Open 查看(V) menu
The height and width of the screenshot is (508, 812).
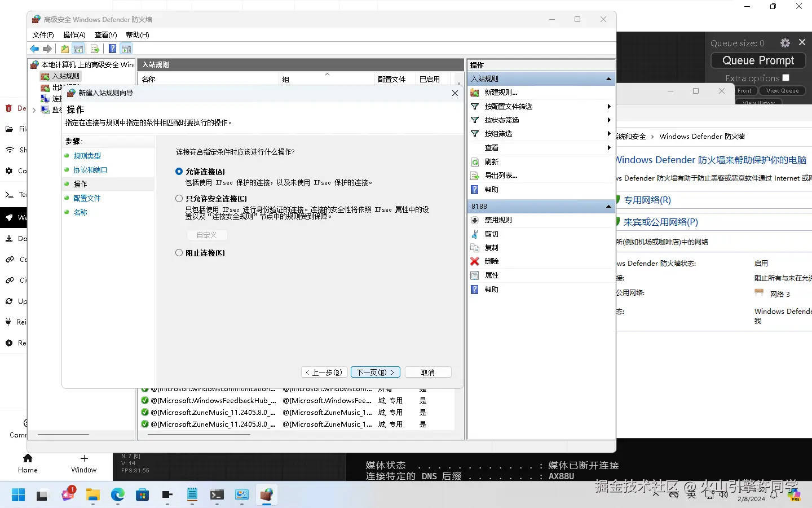pyautogui.click(x=106, y=35)
